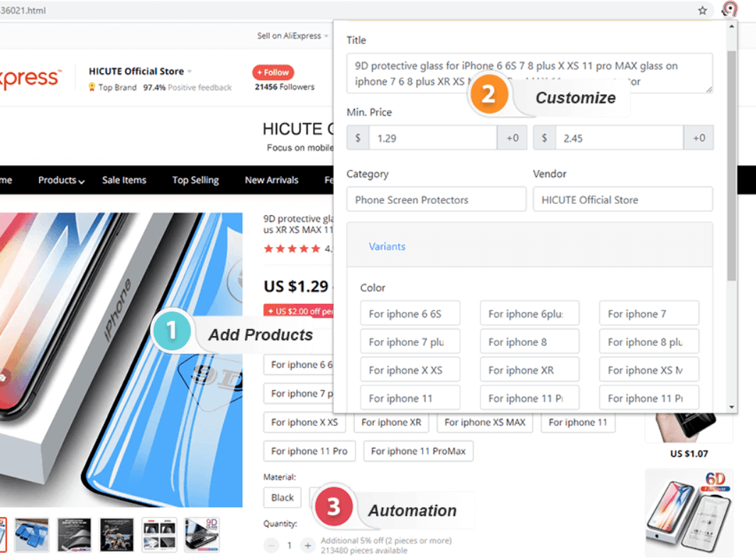The width and height of the screenshot is (756, 559).
Task: Click the bookmark star in address bar
Action: (702, 10)
